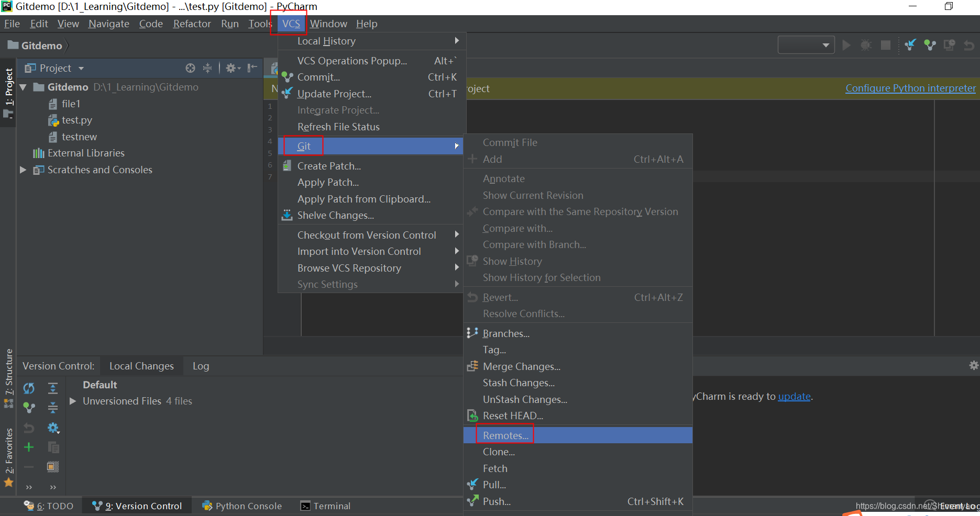Viewport: 980px width, 516px height.
Task: Open the VCS menu
Action: tap(291, 24)
